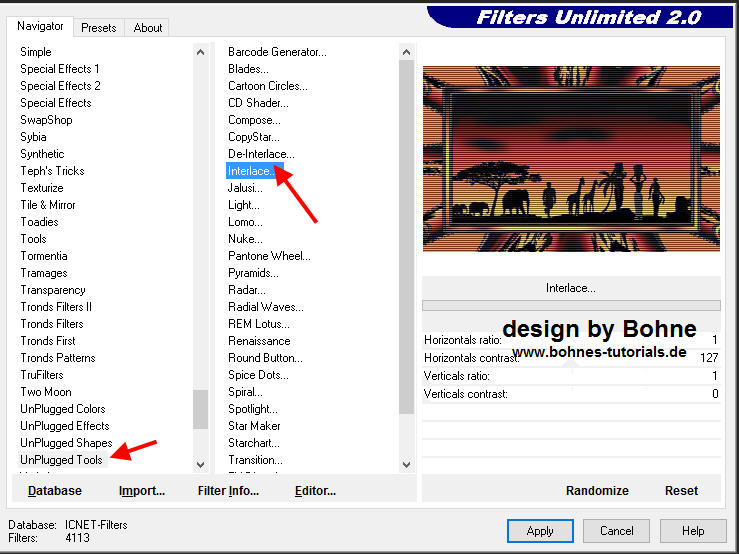Open the About tab
The height and width of the screenshot is (554, 739).
click(x=148, y=28)
